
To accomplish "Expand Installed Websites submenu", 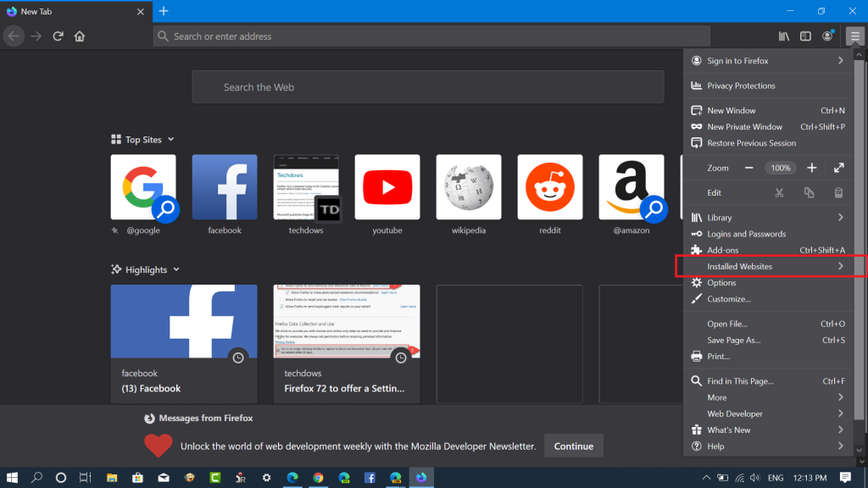I will [768, 266].
